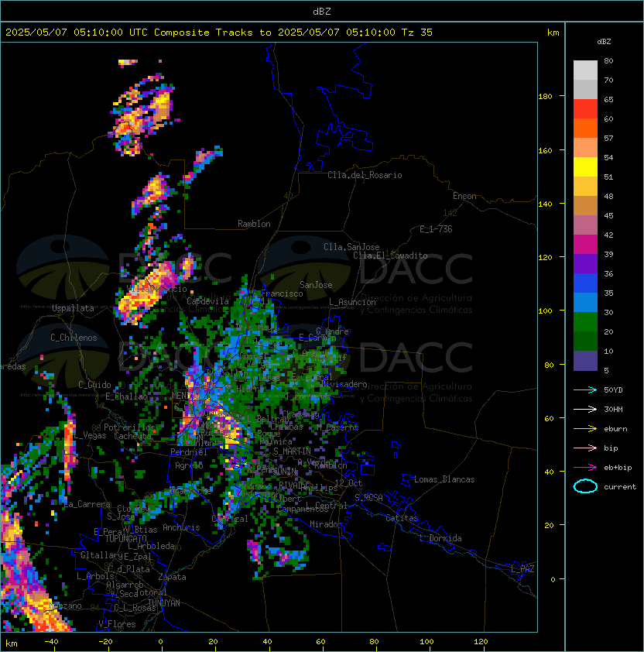Click the Lomas_Blancas place label
Viewport: 644px width, 652px height.
point(444,479)
